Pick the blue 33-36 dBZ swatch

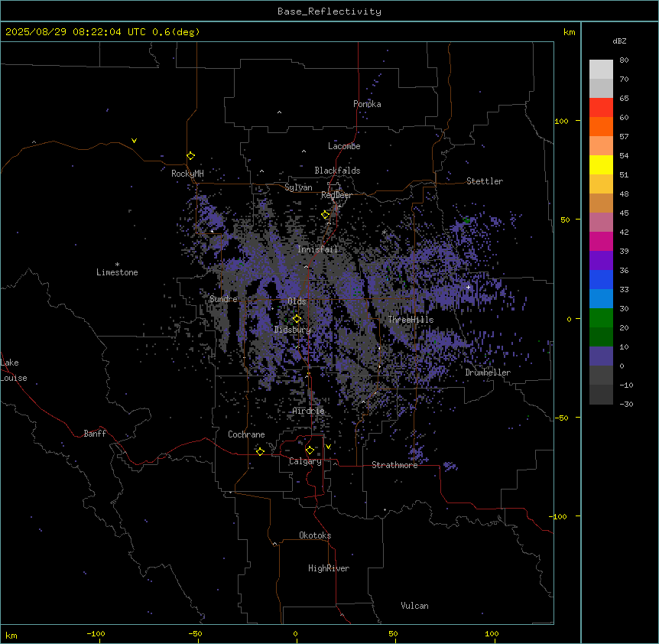601,279
